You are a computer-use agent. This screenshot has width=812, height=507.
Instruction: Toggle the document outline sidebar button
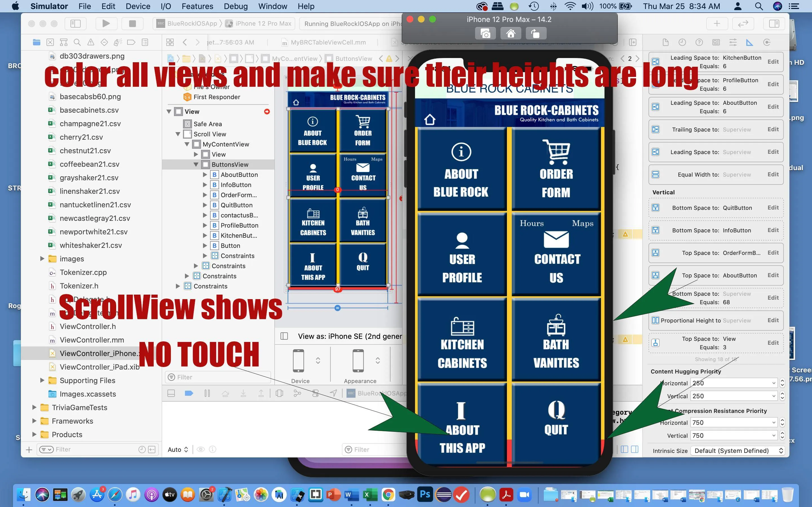coord(284,336)
